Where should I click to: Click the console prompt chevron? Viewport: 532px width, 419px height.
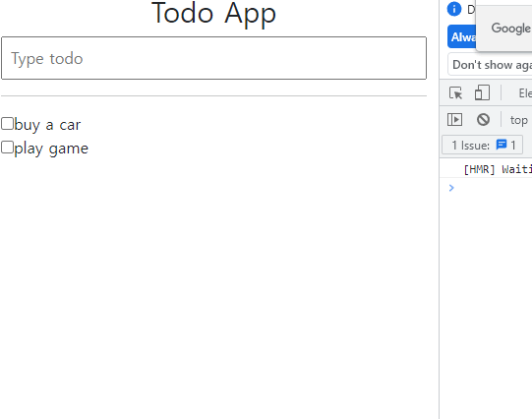click(x=451, y=188)
